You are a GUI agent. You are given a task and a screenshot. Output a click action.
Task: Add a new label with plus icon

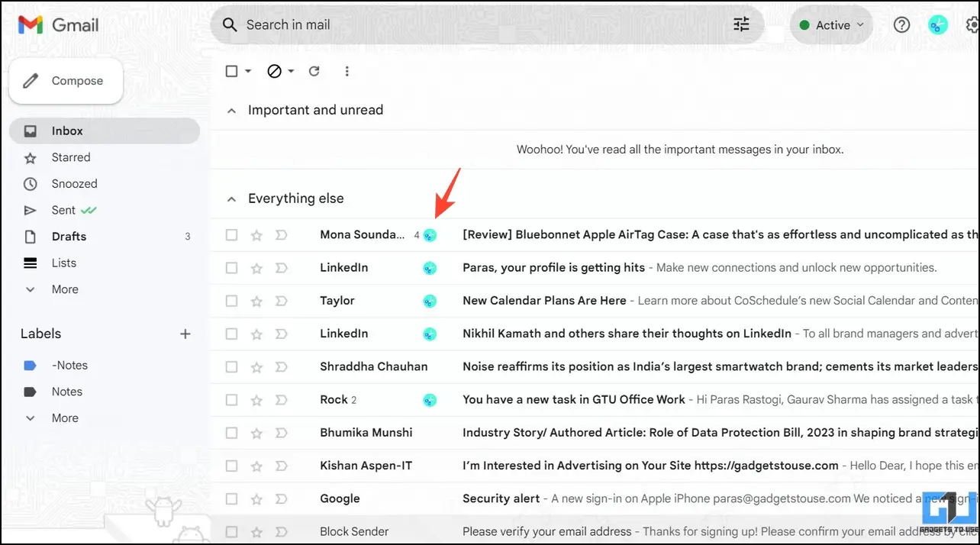click(185, 334)
